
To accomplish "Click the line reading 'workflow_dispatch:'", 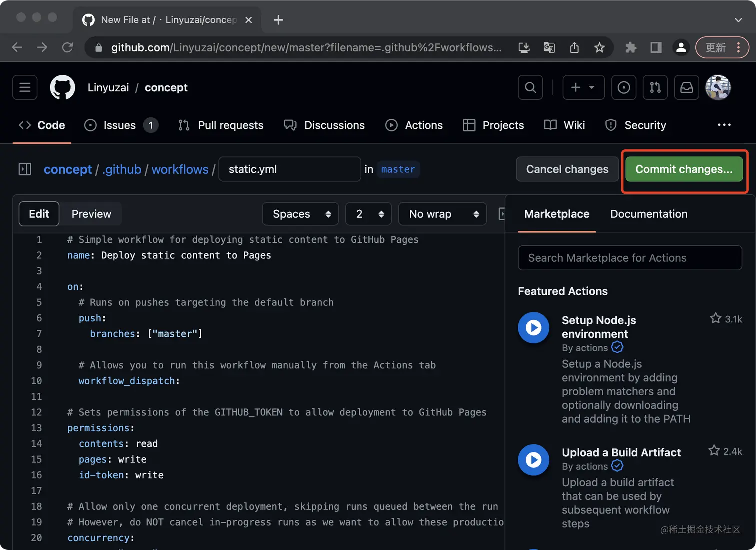I will [129, 381].
